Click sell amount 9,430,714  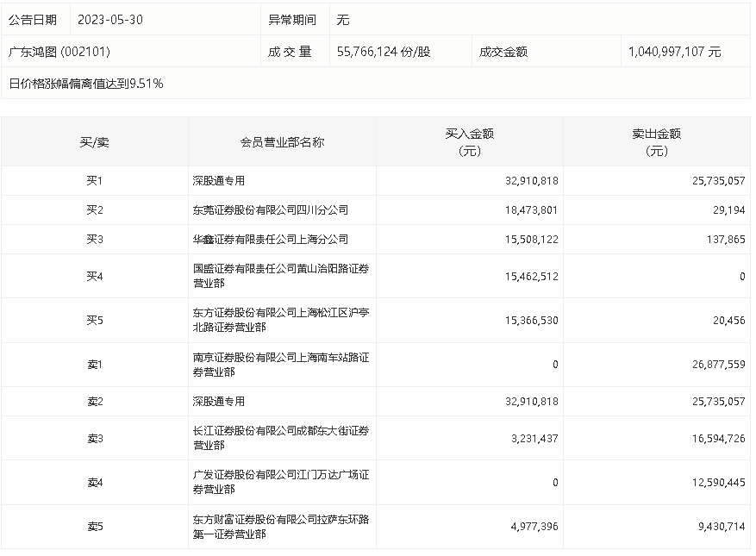pyautogui.click(x=722, y=527)
